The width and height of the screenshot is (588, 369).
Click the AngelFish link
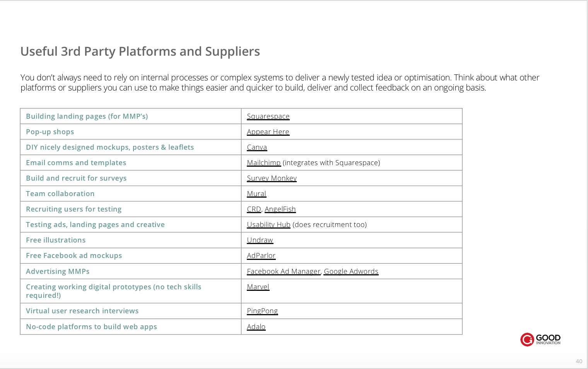[280, 209]
